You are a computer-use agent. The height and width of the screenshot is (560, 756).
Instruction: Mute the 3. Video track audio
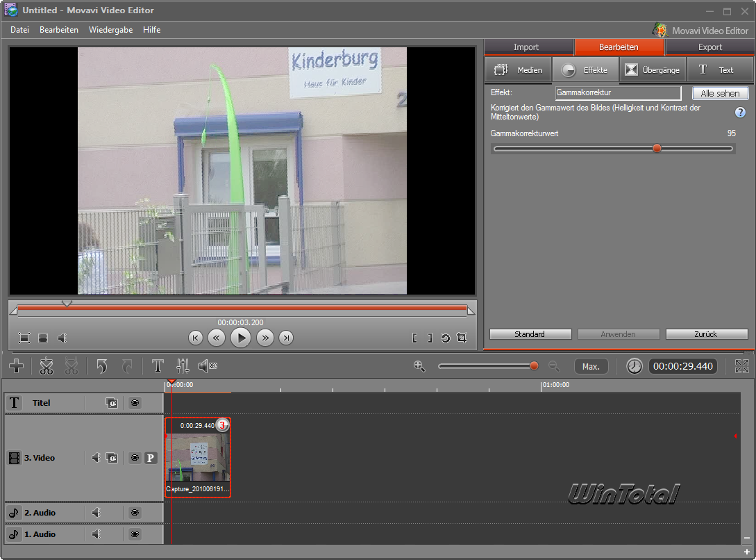[96, 458]
